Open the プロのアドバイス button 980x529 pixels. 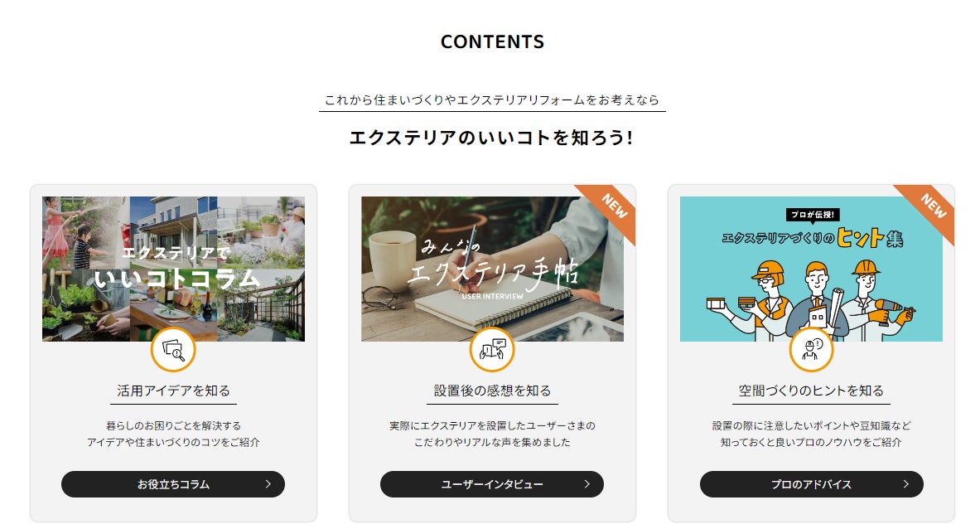click(x=811, y=484)
